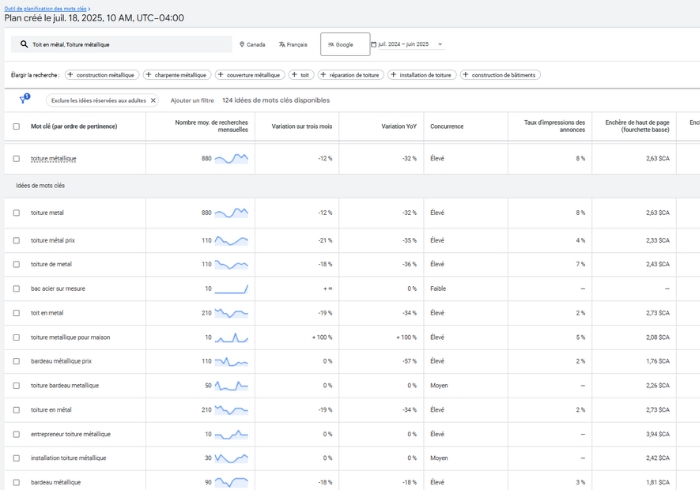
Task: Open the filter funnel icon
Action: (24, 99)
